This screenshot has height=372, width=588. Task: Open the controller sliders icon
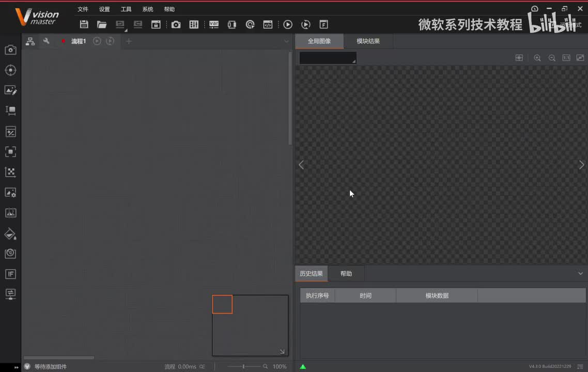(194, 24)
